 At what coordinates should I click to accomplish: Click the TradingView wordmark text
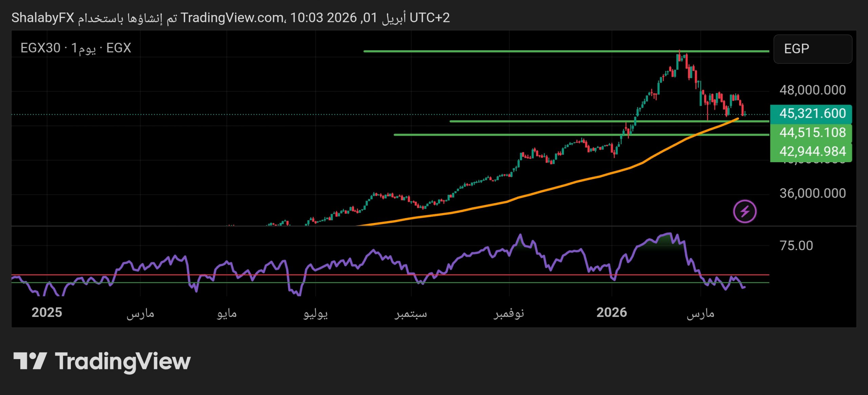(x=123, y=361)
